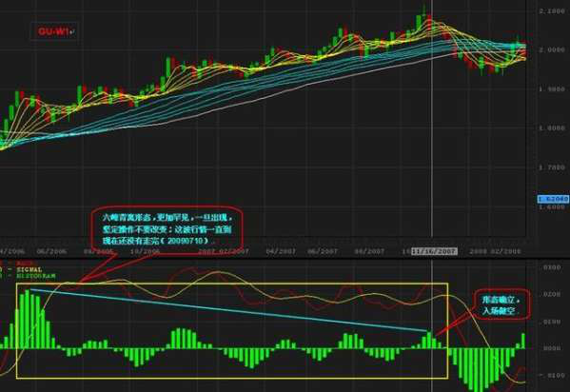Click the blue descending divergence trendline
Image resolution: width=570 pixels, height=392 pixels.
click(229, 310)
